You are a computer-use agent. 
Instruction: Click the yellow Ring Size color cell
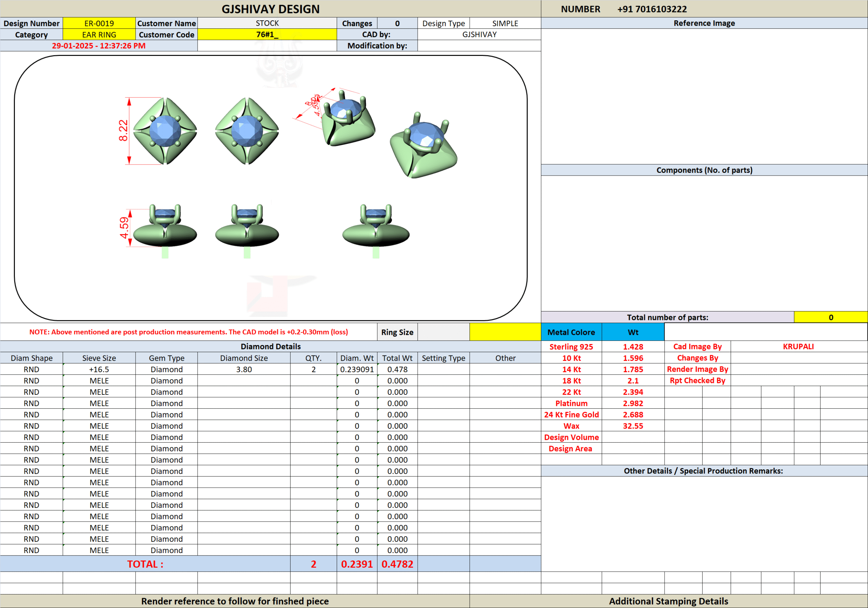505,332
